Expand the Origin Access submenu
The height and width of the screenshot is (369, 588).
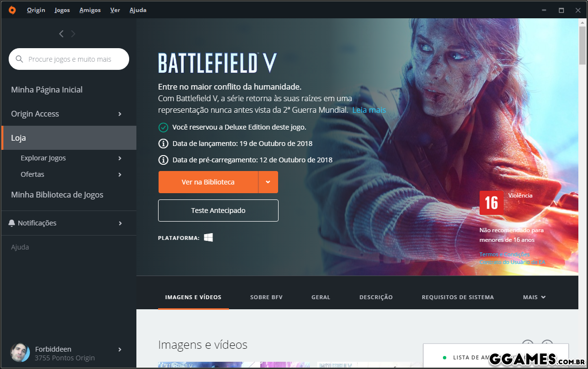(x=120, y=114)
